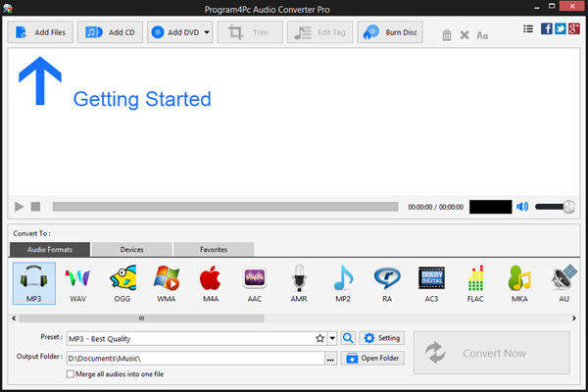Choose the M4A apple format icon
Screen dimensions: 588x392
pyautogui.click(x=211, y=283)
